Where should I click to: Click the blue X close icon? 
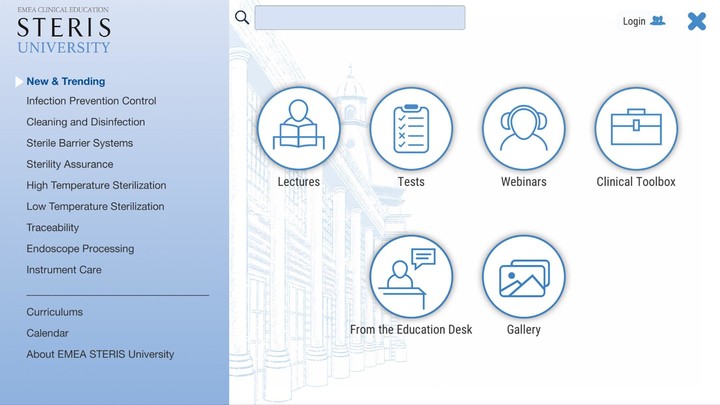(x=697, y=21)
